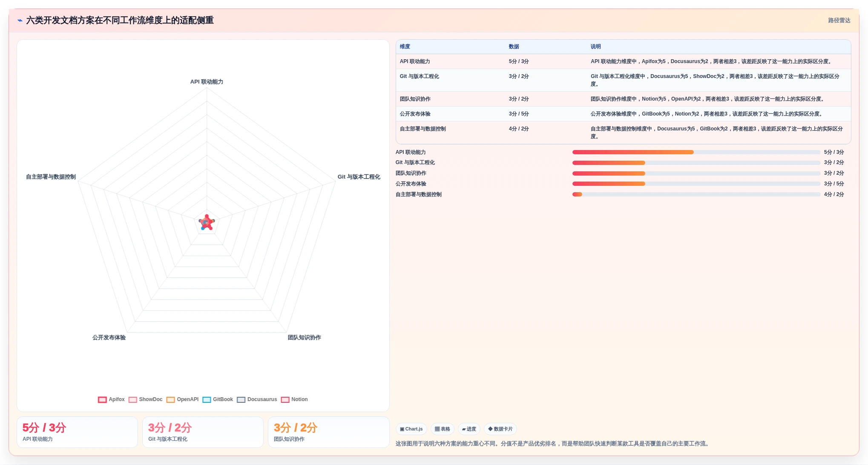Image resolution: width=868 pixels, height=465 pixels.
Task: Click the 自主部署与数据控制 progress bar
Action: (696, 194)
